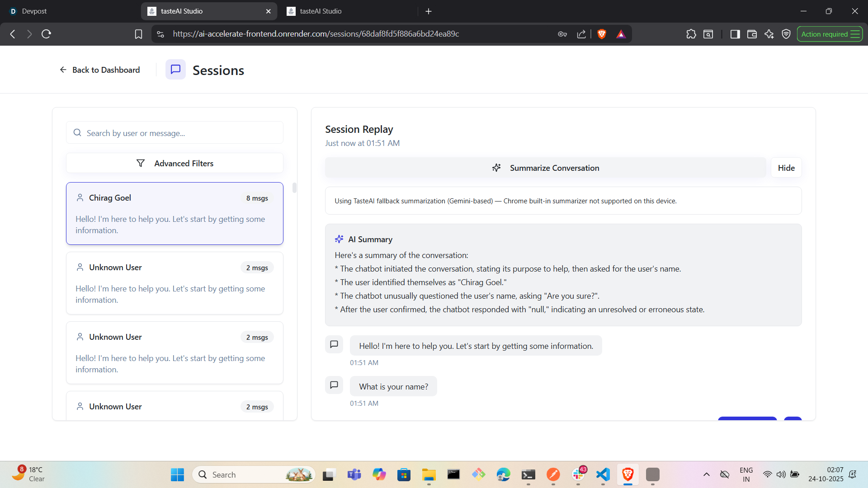Click the bookmark icon in toolbar
The image size is (868, 488).
138,34
